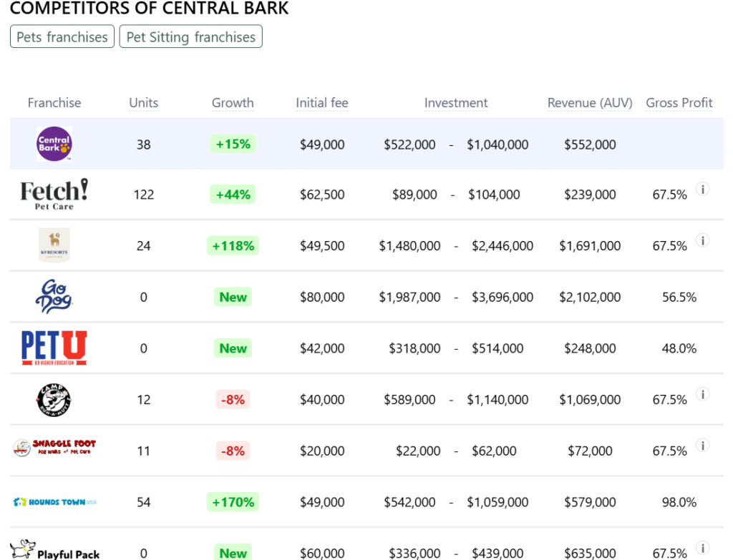The image size is (733, 560).
Task: Select the $2,102,000 revenue value
Action: 590,297
